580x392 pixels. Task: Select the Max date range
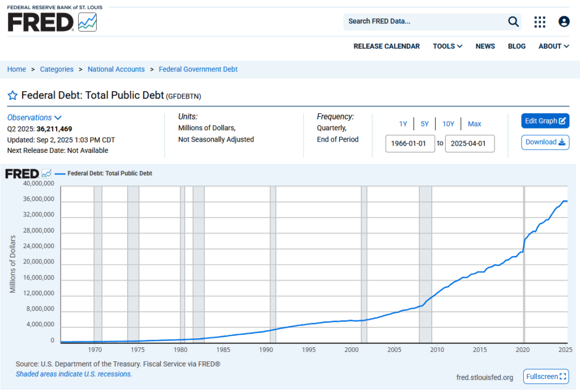(474, 124)
